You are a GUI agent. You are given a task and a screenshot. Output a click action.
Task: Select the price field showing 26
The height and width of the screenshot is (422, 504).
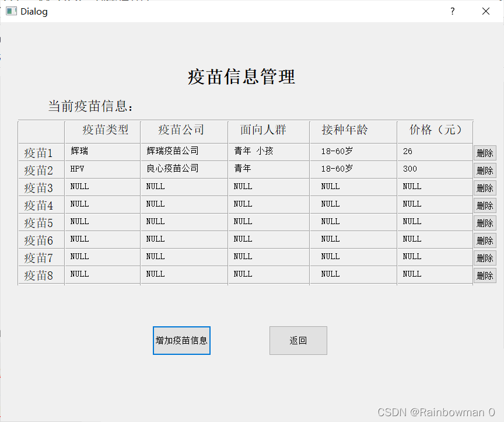[x=435, y=152]
